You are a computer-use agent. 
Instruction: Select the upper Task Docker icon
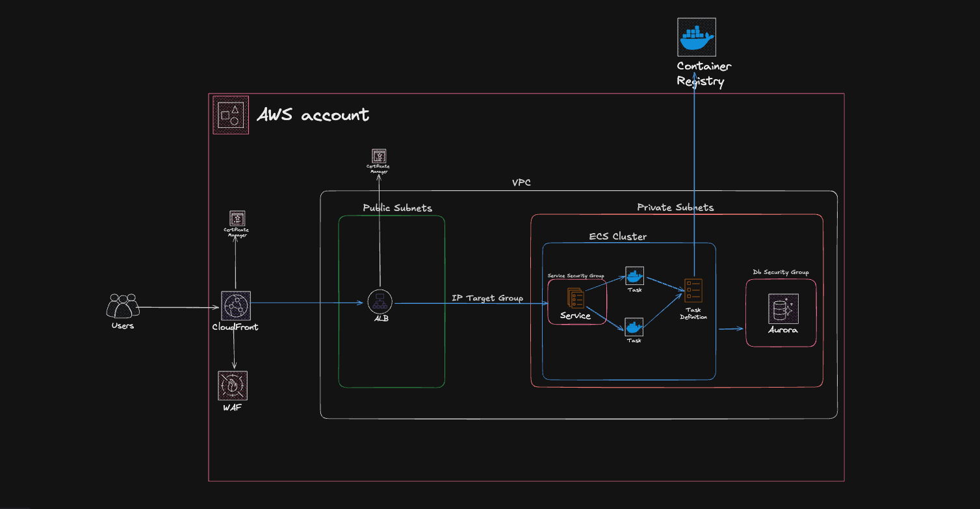(x=634, y=276)
